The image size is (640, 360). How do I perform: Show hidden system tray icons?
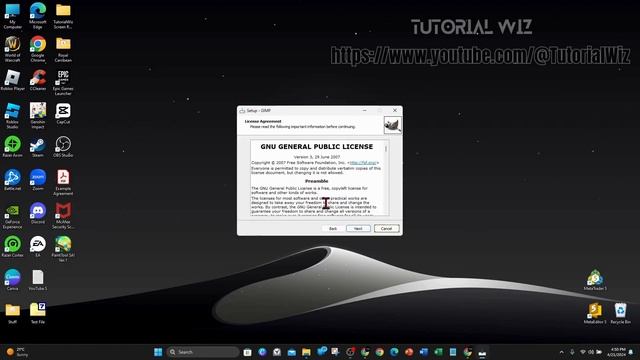point(562,352)
